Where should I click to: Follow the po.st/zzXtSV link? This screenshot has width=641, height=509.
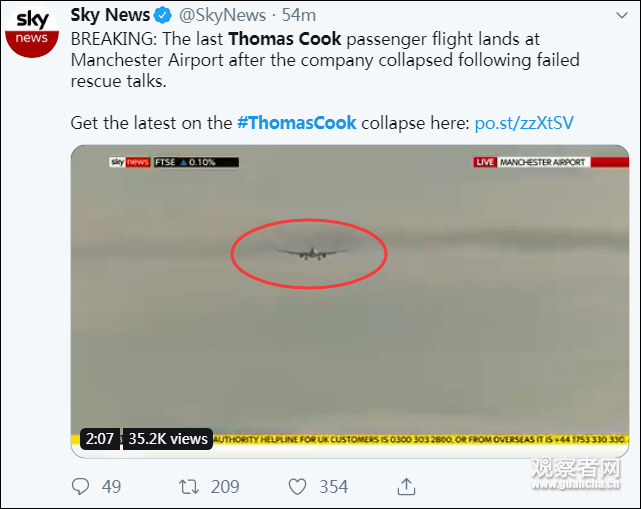click(x=524, y=123)
